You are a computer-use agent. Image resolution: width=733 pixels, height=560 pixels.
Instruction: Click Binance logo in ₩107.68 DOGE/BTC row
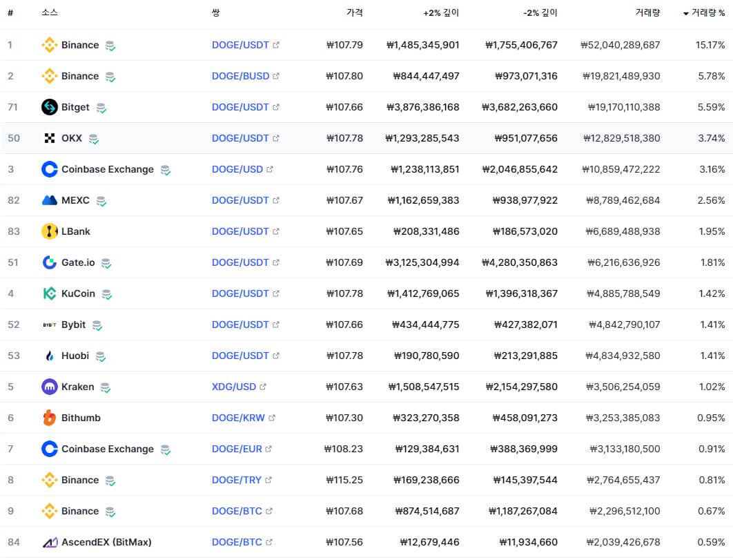click(x=50, y=511)
